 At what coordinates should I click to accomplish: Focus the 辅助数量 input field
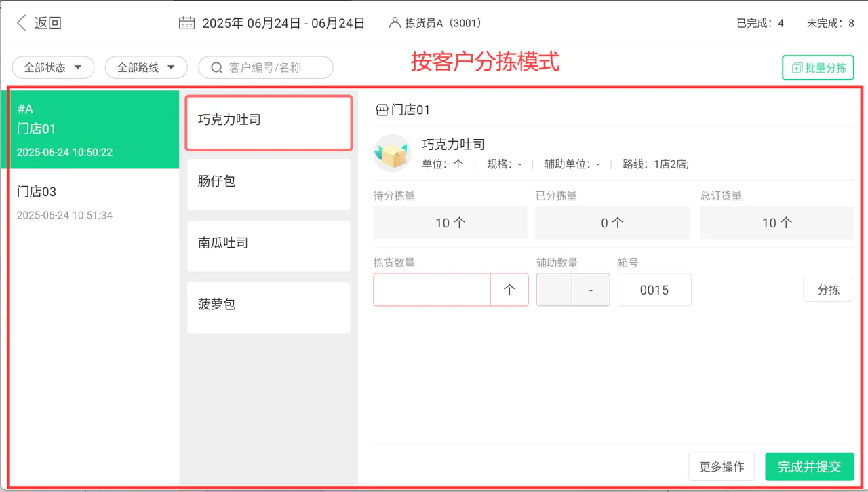tap(554, 290)
